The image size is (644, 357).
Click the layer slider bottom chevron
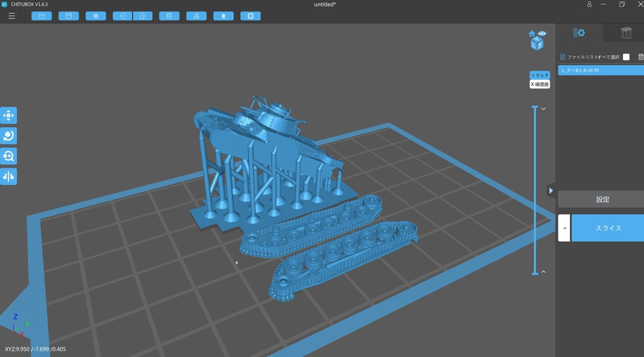[x=543, y=272]
